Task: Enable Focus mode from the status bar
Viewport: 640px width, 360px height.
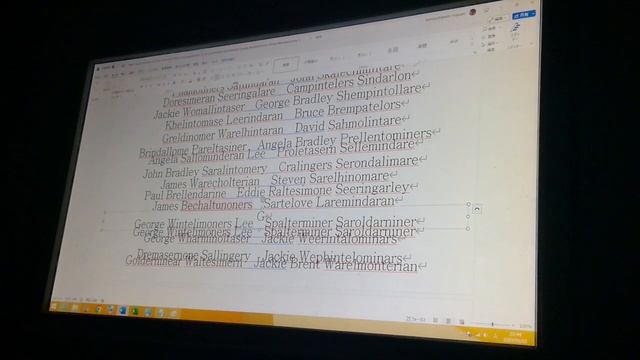Action: pos(416,319)
